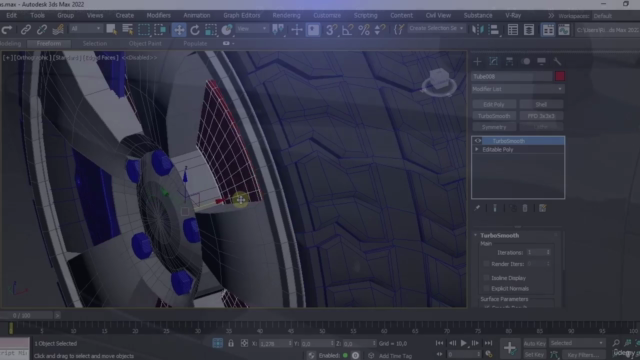
Task: Collapse the TurboSmooth rollout
Action: 476,236
